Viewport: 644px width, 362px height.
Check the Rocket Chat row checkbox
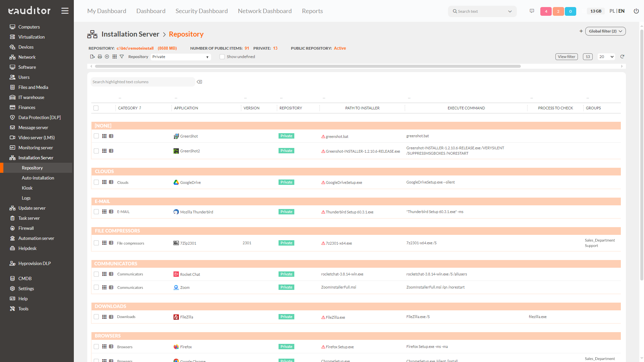(96, 274)
